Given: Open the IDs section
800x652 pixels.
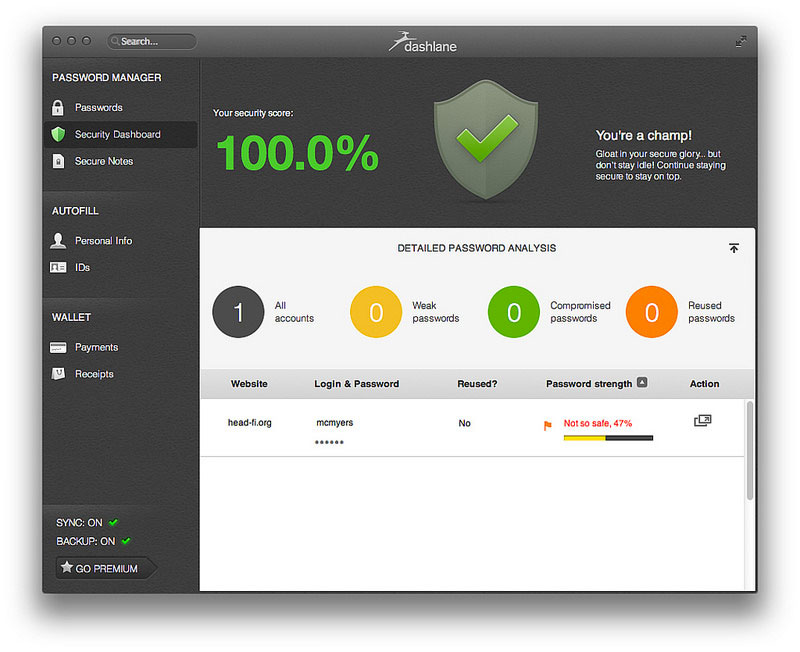Looking at the screenshot, I should 120,267.
